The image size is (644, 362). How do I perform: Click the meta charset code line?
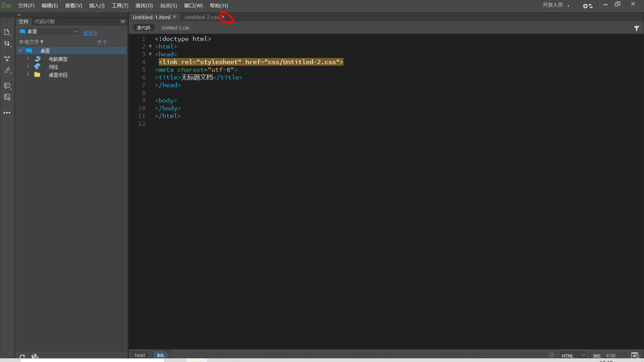tap(196, 70)
